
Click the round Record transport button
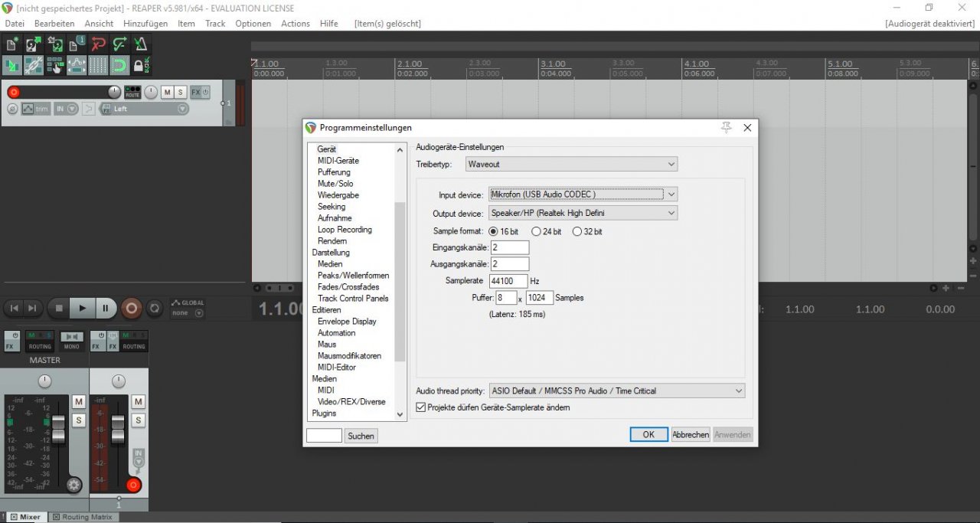(132, 308)
